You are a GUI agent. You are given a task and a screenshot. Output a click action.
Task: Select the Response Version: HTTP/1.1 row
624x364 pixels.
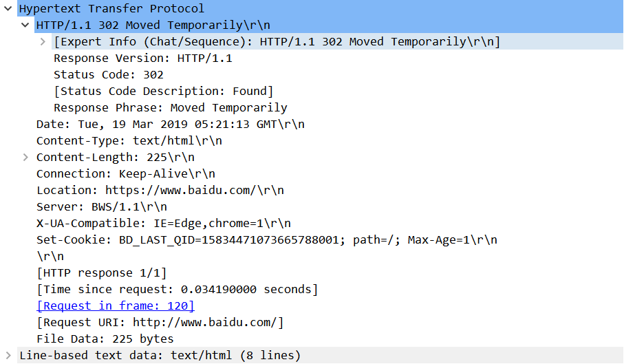[143, 58]
